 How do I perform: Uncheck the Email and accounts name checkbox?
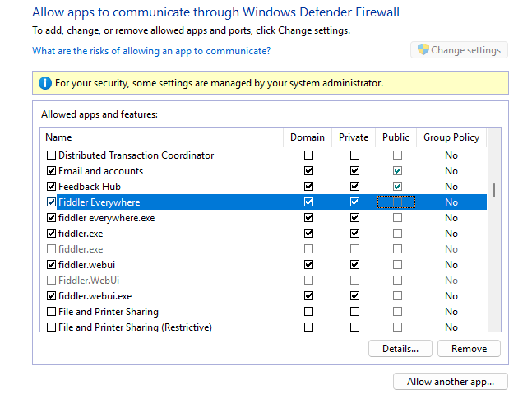[51, 171]
